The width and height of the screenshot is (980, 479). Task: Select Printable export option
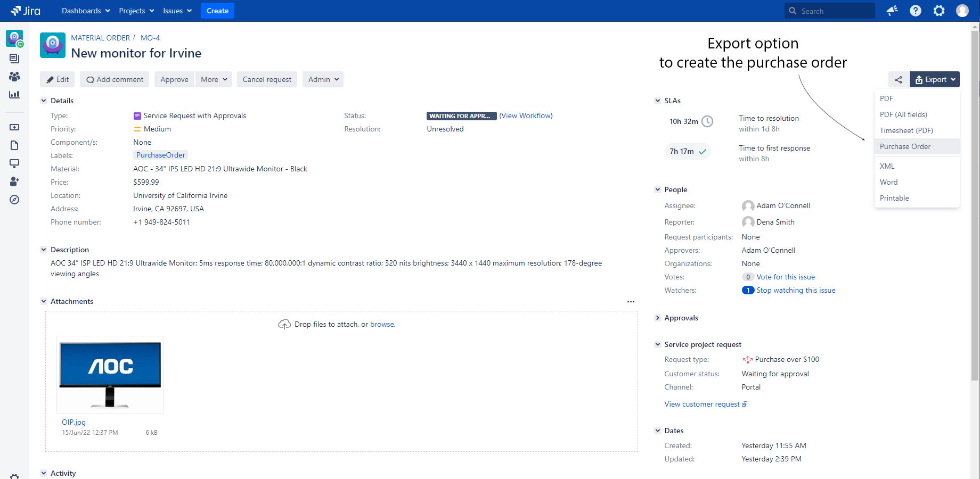point(917,198)
